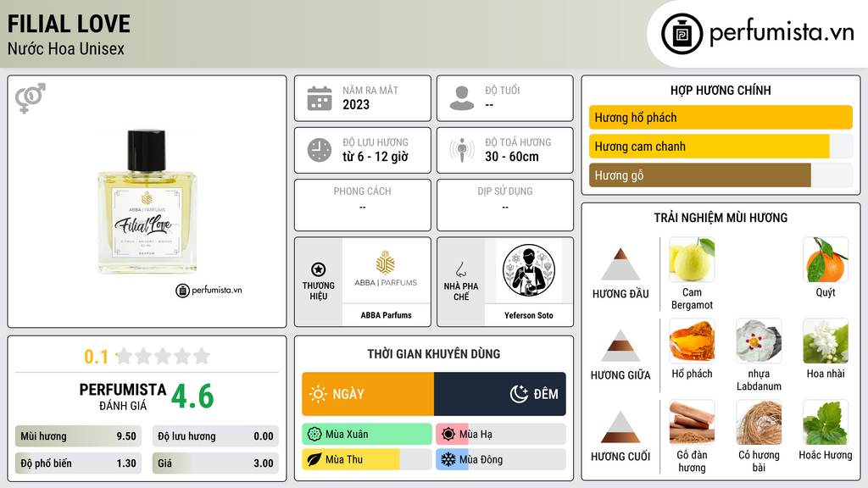Click the moon icon in Đêm bar
868x488 pixels.
(x=519, y=394)
